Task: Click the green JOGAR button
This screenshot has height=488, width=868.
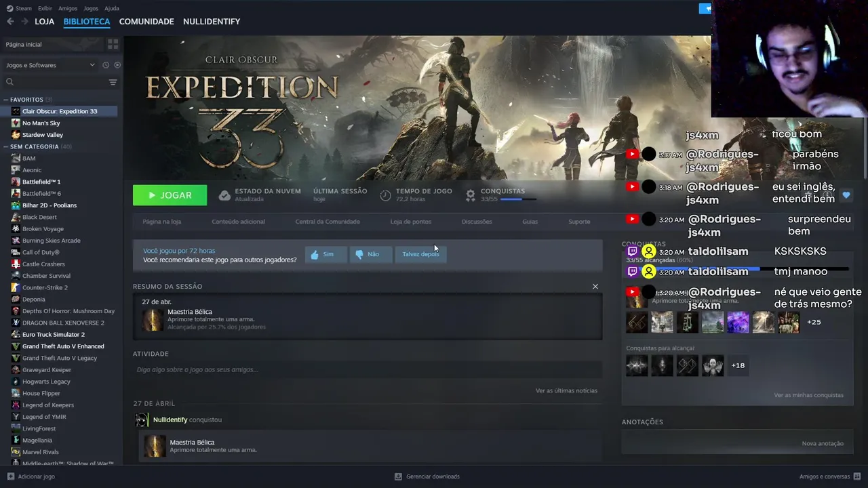Action: (170, 195)
